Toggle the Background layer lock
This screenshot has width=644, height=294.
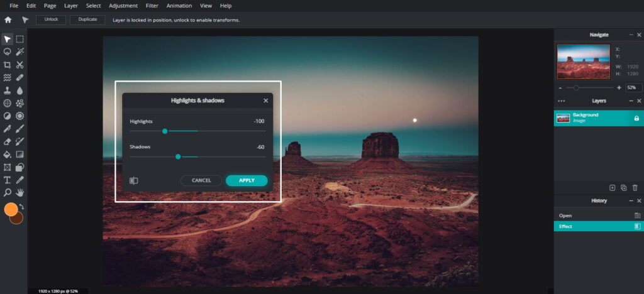point(636,118)
